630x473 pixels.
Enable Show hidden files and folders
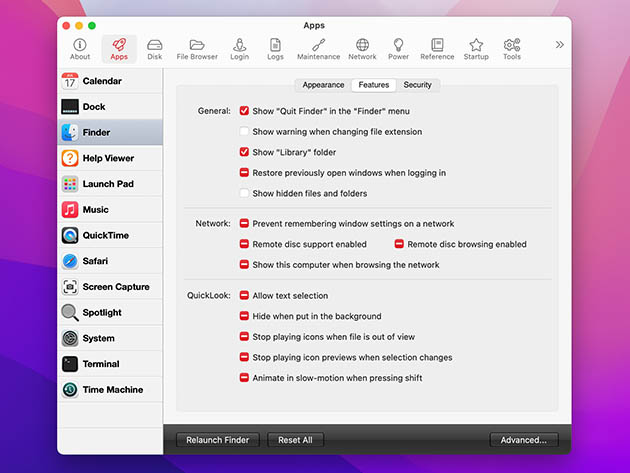[244, 193]
